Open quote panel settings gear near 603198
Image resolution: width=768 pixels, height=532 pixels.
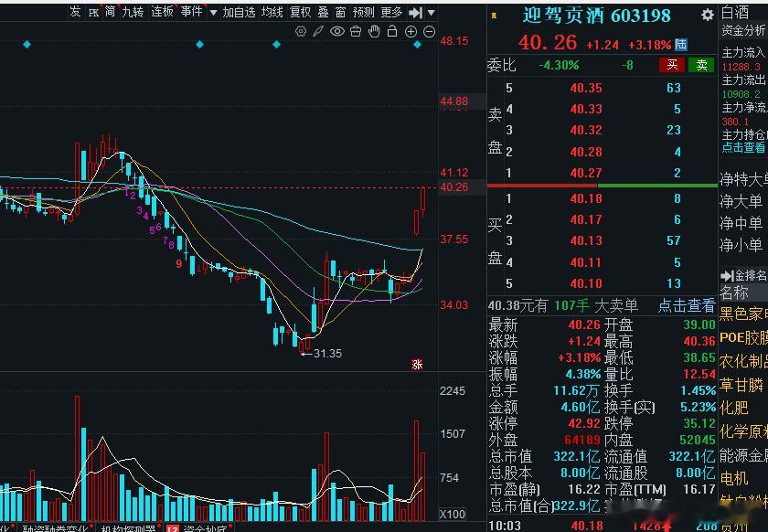coord(708,16)
